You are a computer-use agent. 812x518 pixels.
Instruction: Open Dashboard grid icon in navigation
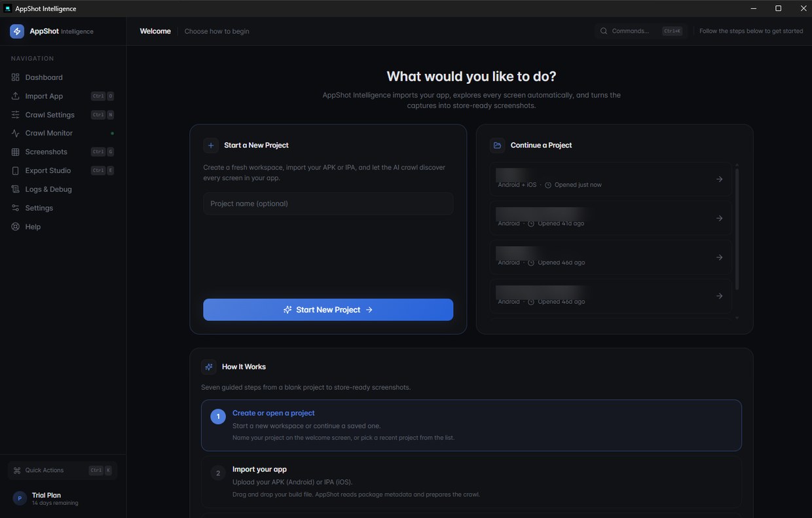(16, 77)
